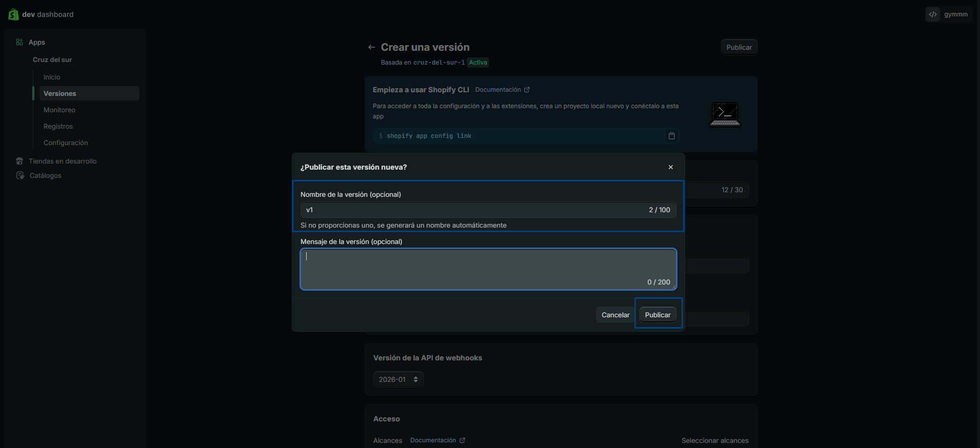
Task: Open the webhooks API version 2026-01 dropdown
Action: tap(398, 379)
